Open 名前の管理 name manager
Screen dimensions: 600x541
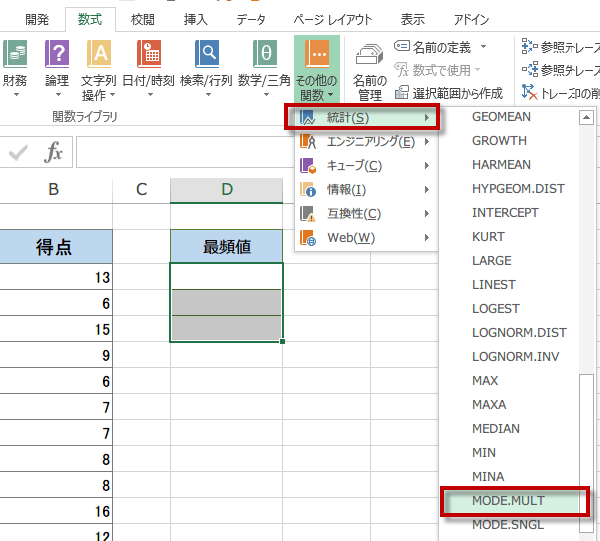pos(369,72)
